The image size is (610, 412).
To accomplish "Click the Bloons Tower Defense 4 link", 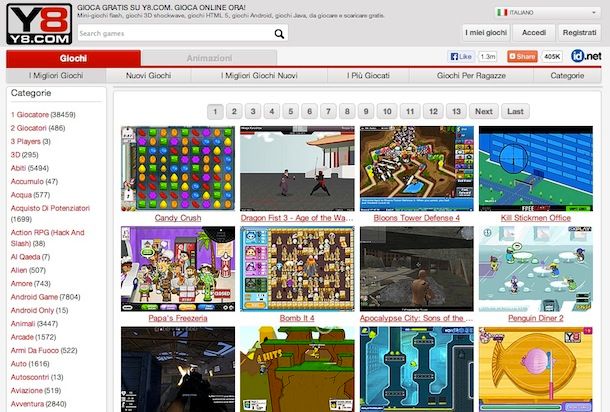I will point(417,218).
